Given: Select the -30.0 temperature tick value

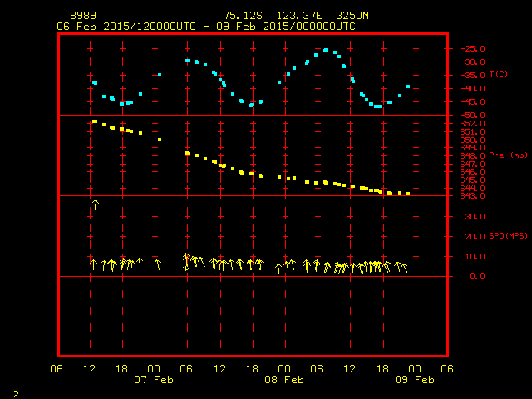Looking at the screenshot, I should click(473, 62).
